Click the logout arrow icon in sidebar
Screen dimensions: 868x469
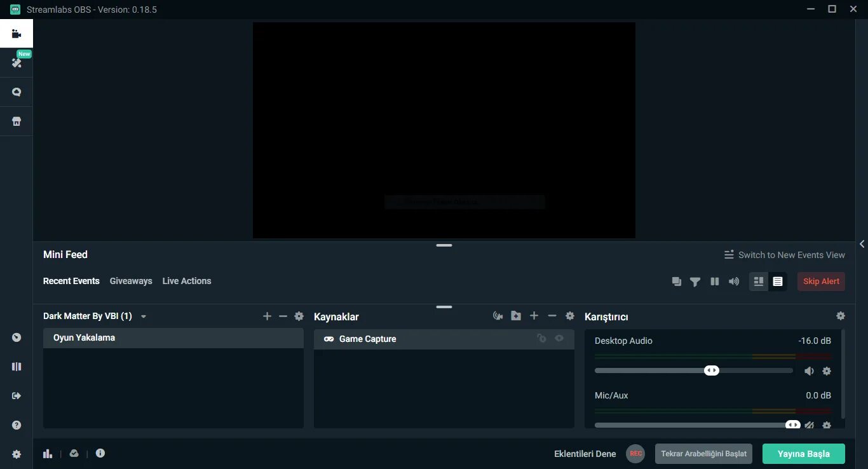point(17,396)
